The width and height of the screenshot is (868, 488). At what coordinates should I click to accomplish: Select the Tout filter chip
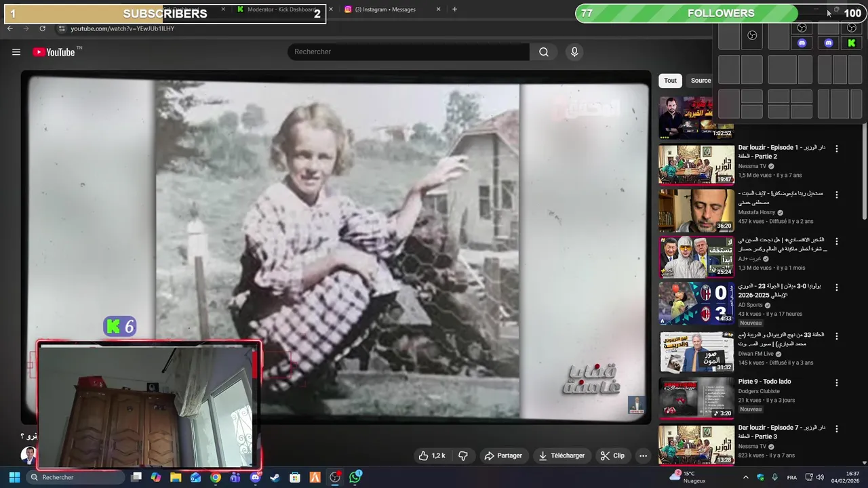[x=670, y=81]
